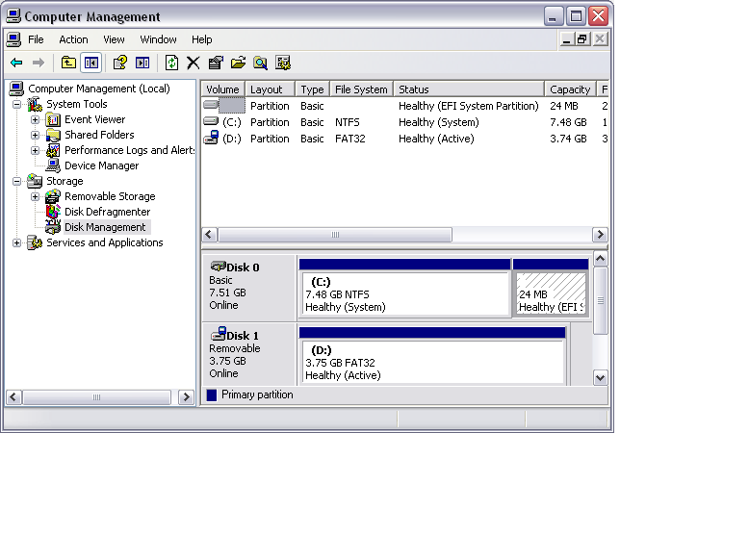Click the Refresh toolbar icon

(x=171, y=63)
